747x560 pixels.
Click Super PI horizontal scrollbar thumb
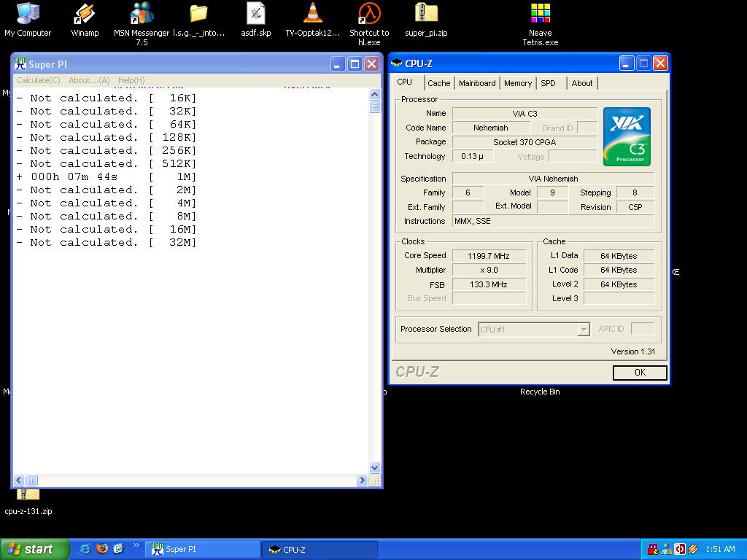pos(31,480)
